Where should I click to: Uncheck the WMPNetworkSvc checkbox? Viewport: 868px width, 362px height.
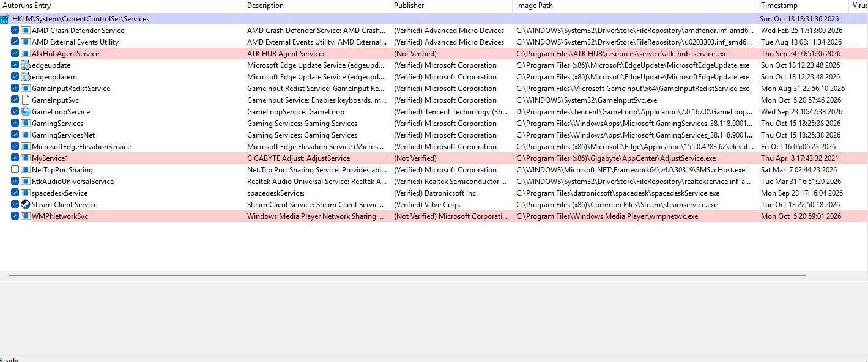(x=15, y=216)
